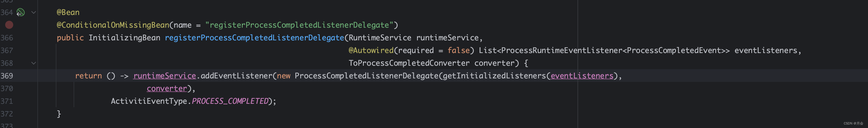868x128 pixels.
Task: Click the blue registerProcessCompletedListenerDelegate method name
Action: coord(255,38)
